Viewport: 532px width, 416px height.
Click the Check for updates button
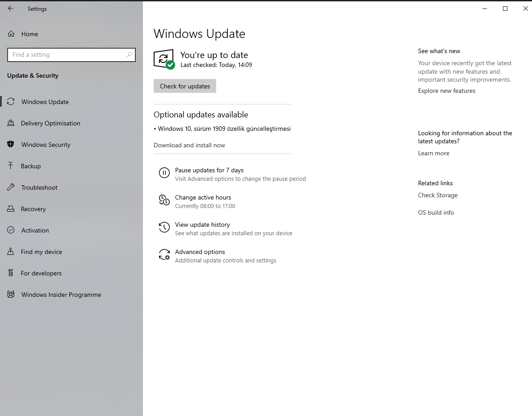tap(185, 86)
